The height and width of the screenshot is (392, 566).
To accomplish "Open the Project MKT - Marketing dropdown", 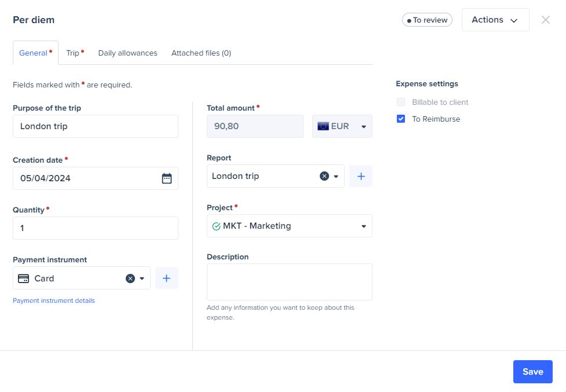I will point(364,226).
